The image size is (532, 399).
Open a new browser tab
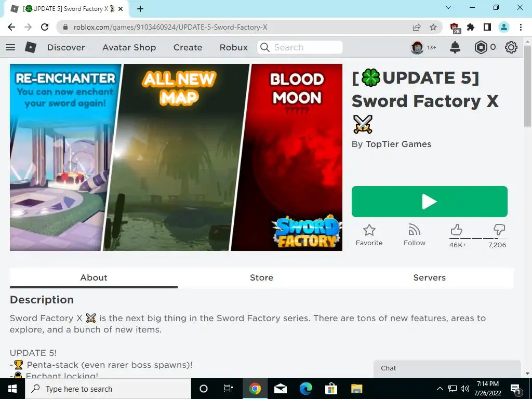coord(140,9)
